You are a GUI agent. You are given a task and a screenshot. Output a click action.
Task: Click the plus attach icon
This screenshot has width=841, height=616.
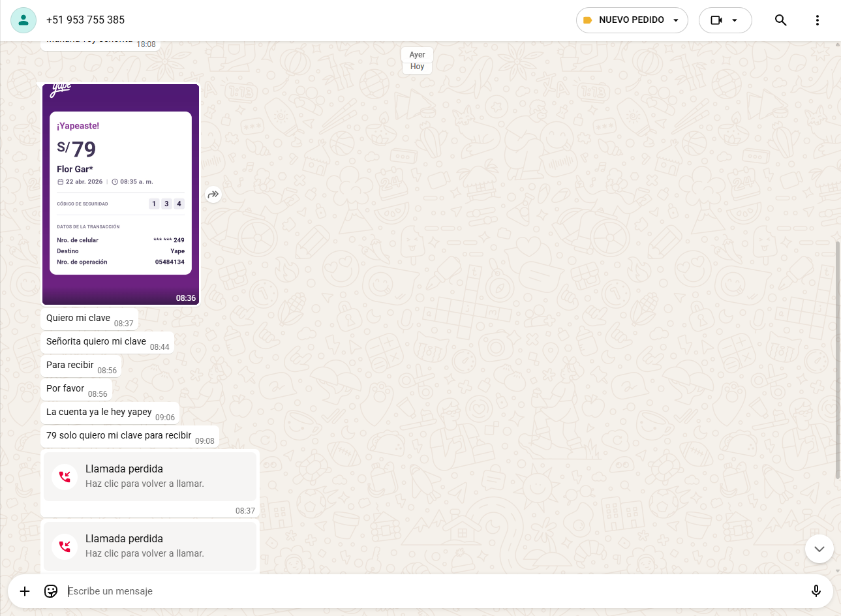pos(25,591)
